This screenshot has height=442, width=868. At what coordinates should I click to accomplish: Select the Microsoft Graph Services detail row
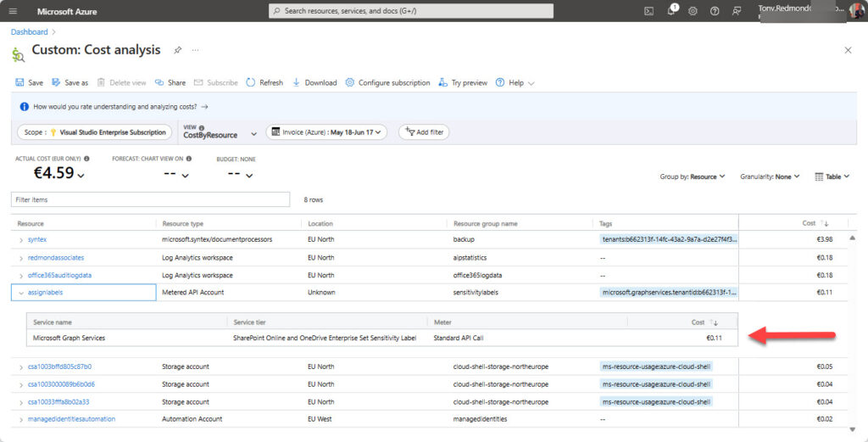[x=382, y=338]
